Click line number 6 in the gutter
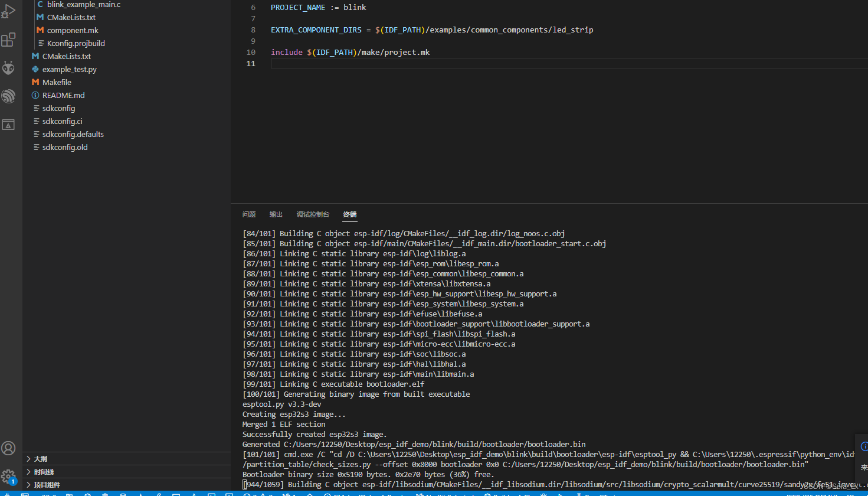Screen dimensions: 868x496 coord(253,8)
